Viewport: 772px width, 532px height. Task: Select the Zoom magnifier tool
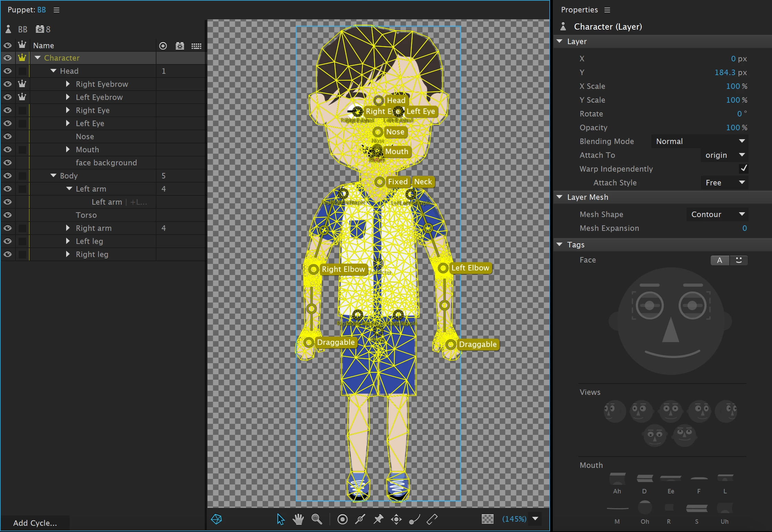(x=316, y=519)
